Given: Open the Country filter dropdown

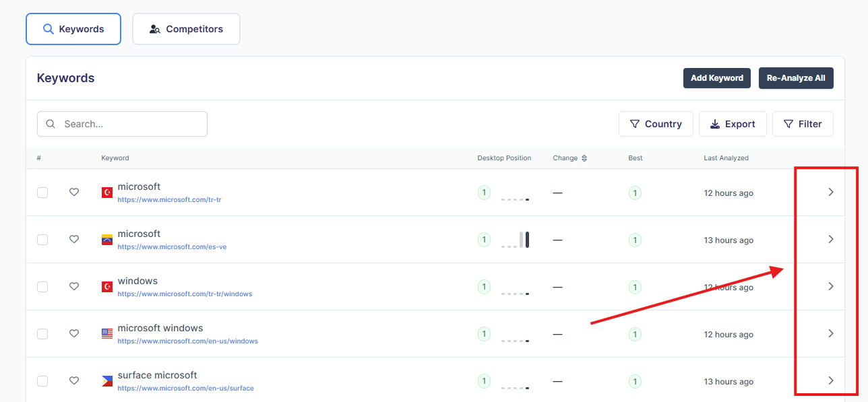Looking at the screenshot, I should tap(656, 124).
